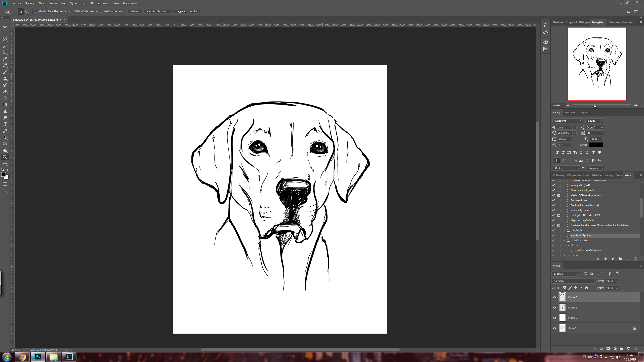Open the 24 b font size dropdown
The image size is (644, 362).
(574, 128)
